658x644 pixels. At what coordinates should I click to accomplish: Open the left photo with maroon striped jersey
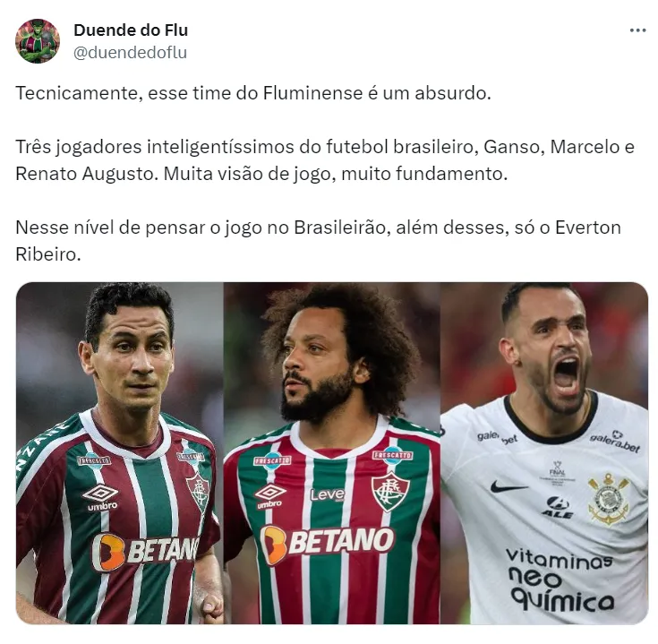120,453
